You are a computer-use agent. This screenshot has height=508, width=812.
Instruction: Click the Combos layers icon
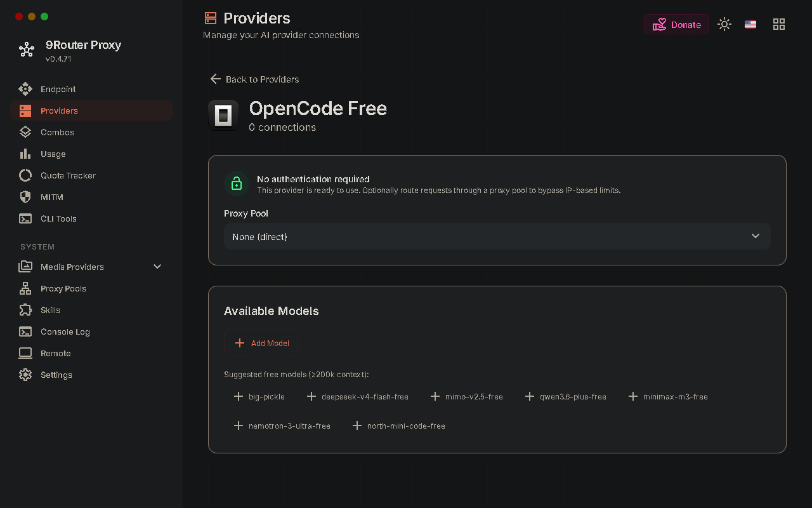pyautogui.click(x=25, y=132)
